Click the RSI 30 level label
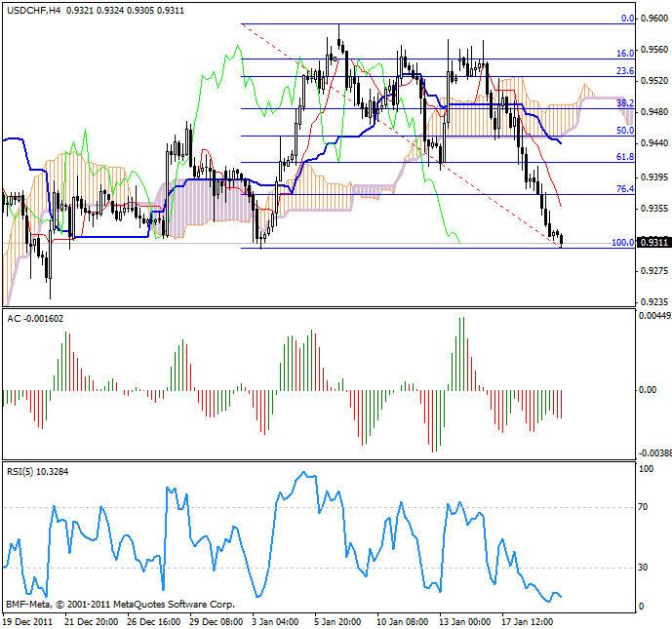This screenshot has width=672, height=629. pos(643,568)
